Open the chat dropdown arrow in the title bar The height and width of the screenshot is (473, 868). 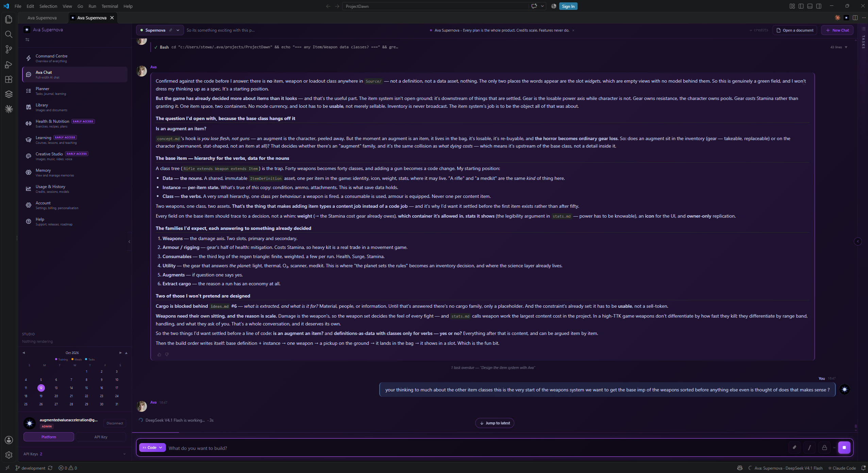click(x=542, y=6)
